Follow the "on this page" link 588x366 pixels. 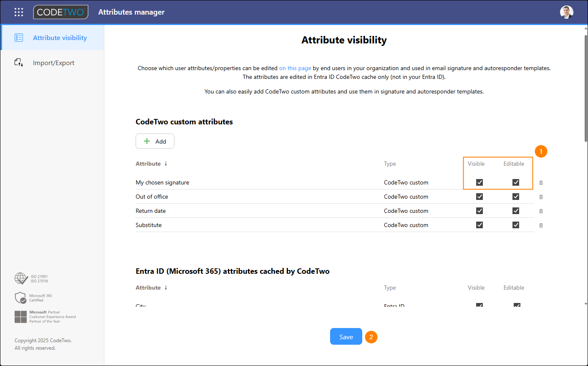coord(295,68)
